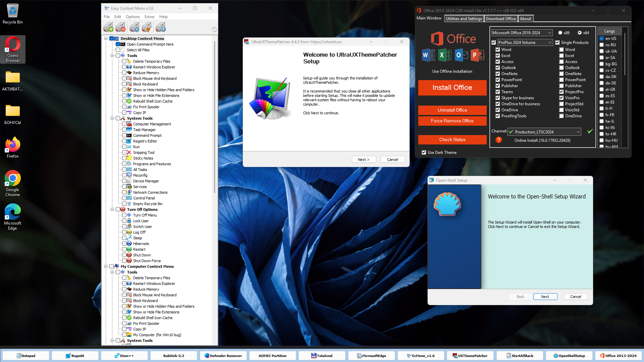Screen dimensions: 644x362
Task: Click Next > in UltraUXThemePatcher setup
Action: (364, 160)
